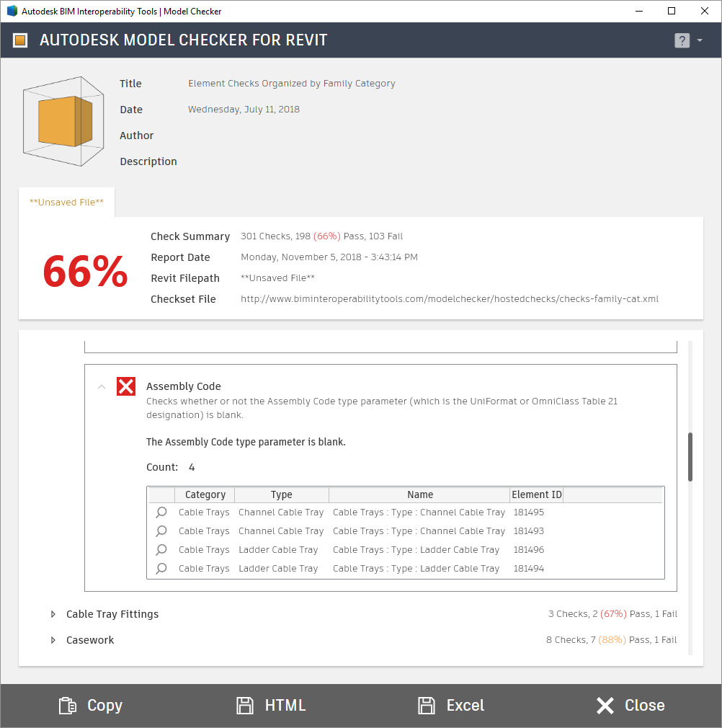The image size is (722, 728).
Task: Click the magnifier icon for element 181495
Action: [x=160, y=512]
